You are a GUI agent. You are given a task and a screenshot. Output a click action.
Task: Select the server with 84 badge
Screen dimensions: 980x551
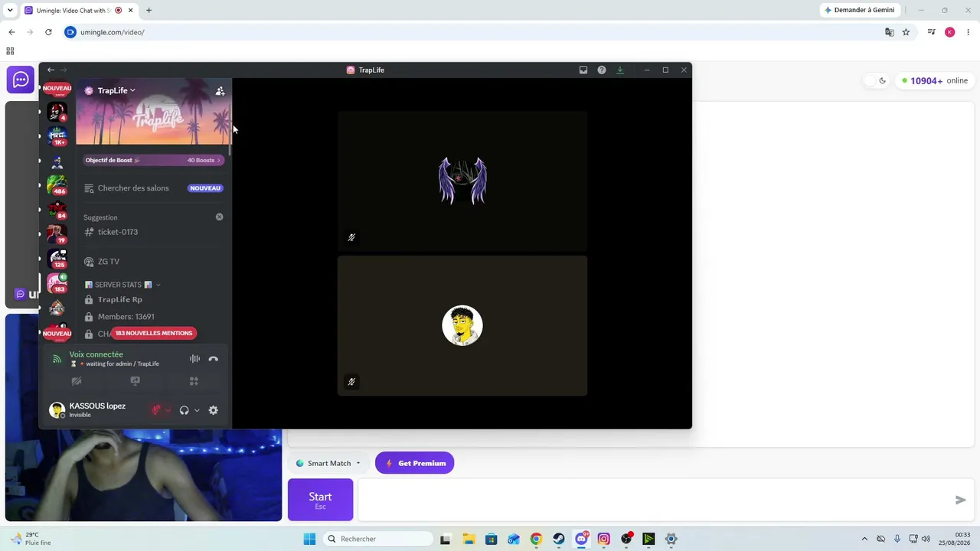point(57,209)
